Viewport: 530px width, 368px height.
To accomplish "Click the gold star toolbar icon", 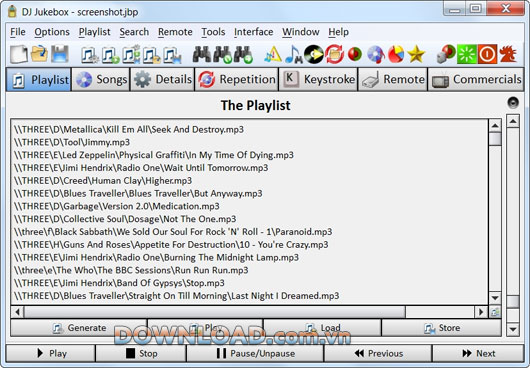I will 416,54.
